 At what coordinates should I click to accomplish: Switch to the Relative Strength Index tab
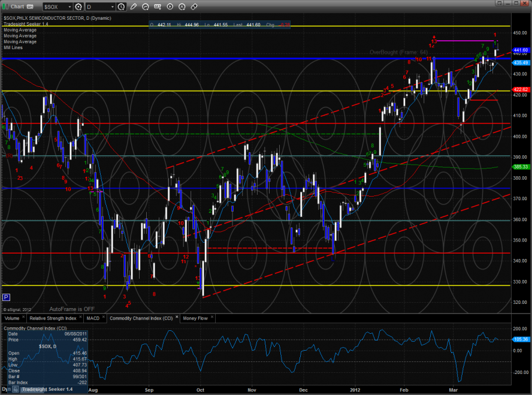[54, 318]
